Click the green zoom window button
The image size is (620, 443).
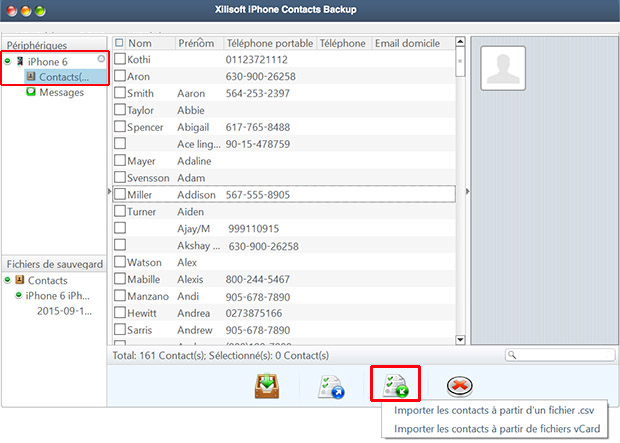click(40, 11)
